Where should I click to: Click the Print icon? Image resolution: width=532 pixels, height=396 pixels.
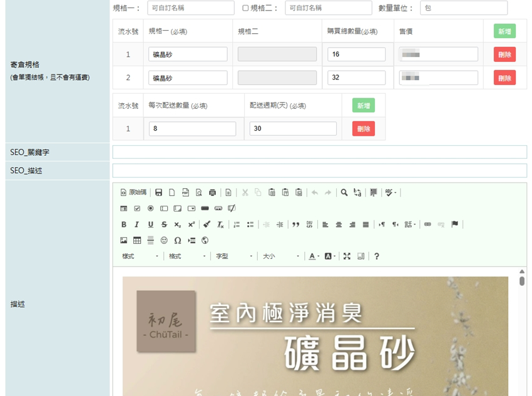[x=212, y=193]
